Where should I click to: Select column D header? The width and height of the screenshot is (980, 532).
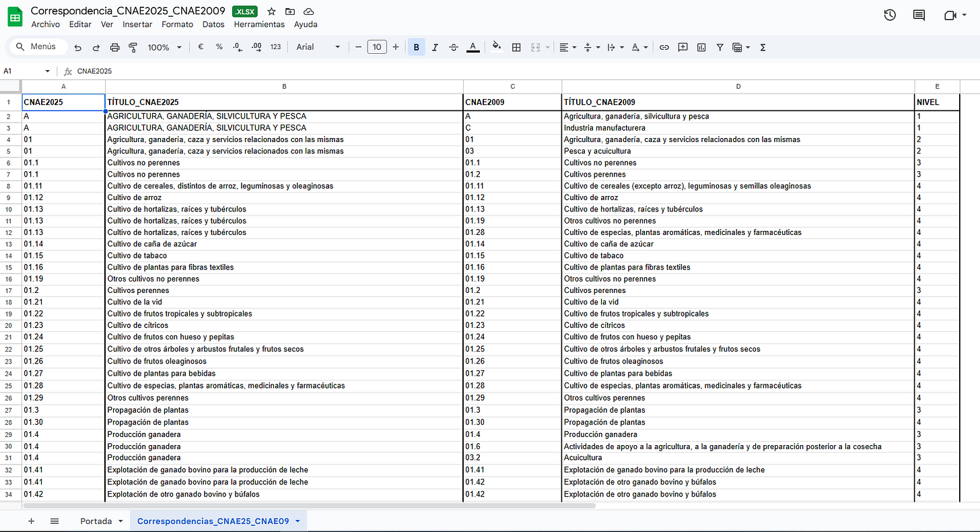point(738,86)
